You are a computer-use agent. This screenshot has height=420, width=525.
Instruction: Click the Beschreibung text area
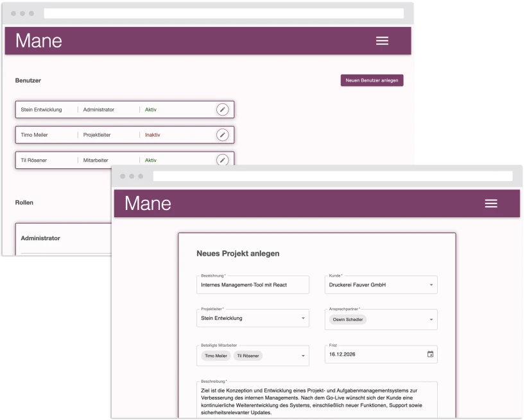pos(317,400)
